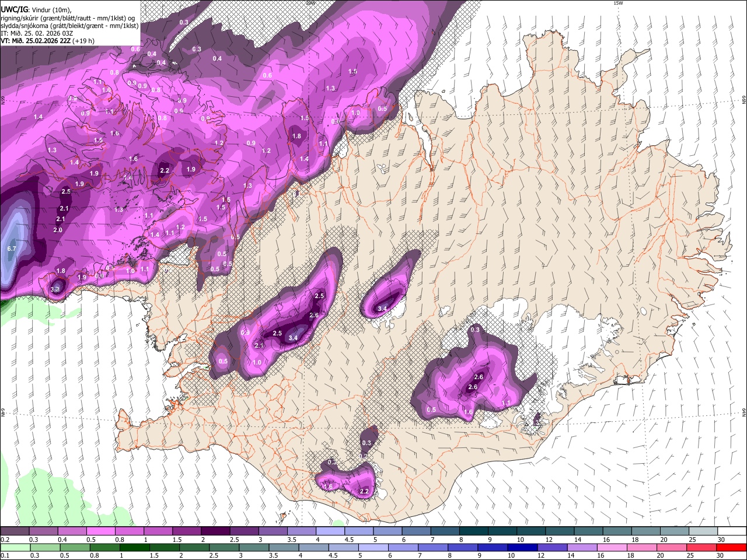
Task: Click the dark teal upper swatch at 8
Action: coord(473,531)
